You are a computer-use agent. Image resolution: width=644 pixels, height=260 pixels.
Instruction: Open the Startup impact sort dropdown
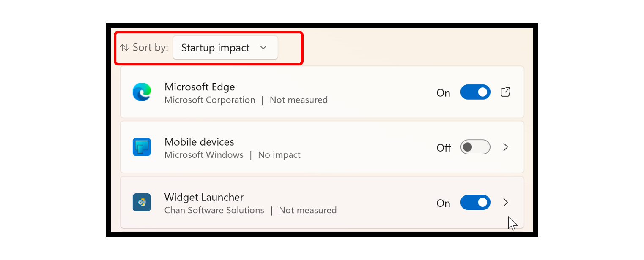pos(225,47)
